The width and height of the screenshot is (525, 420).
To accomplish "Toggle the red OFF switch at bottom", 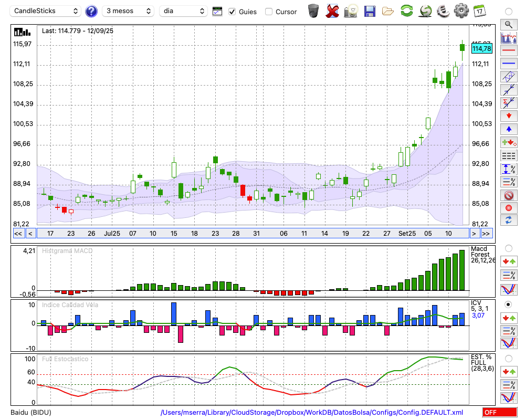I will tap(500, 412).
